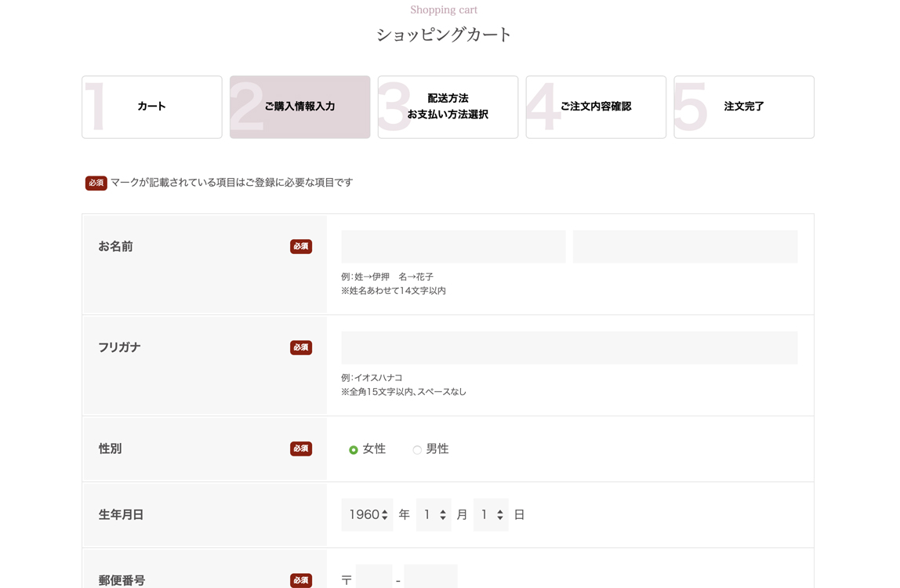The width and height of the screenshot is (900, 588).
Task: Click the 必須 badge beside 郵便番号
Action: [x=301, y=580]
